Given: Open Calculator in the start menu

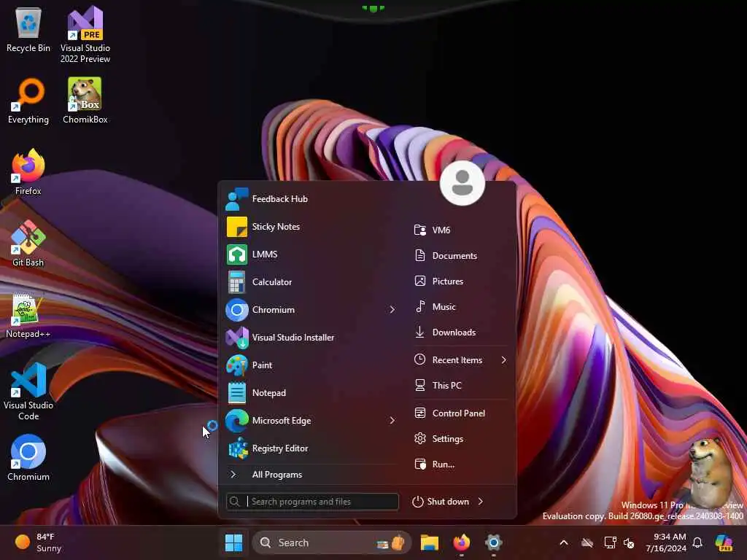Looking at the screenshot, I should click(311, 282).
